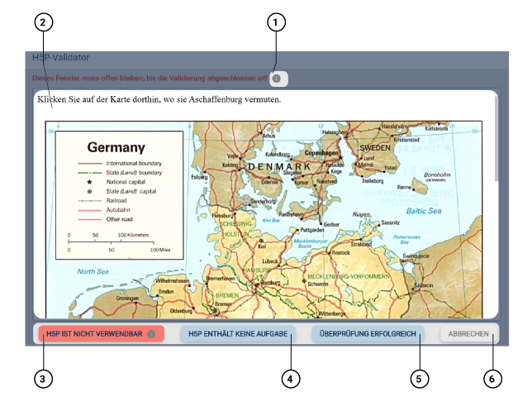This screenshot has width=532, height=397.
Task: Confirm with 'Überprüfung erfolgreich'
Action: click(x=368, y=334)
